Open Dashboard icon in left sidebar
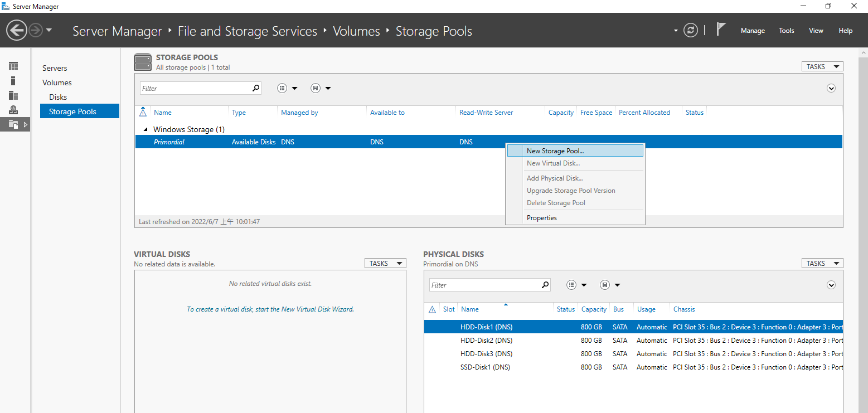Viewport: 868px width, 413px height. pyautogui.click(x=13, y=66)
